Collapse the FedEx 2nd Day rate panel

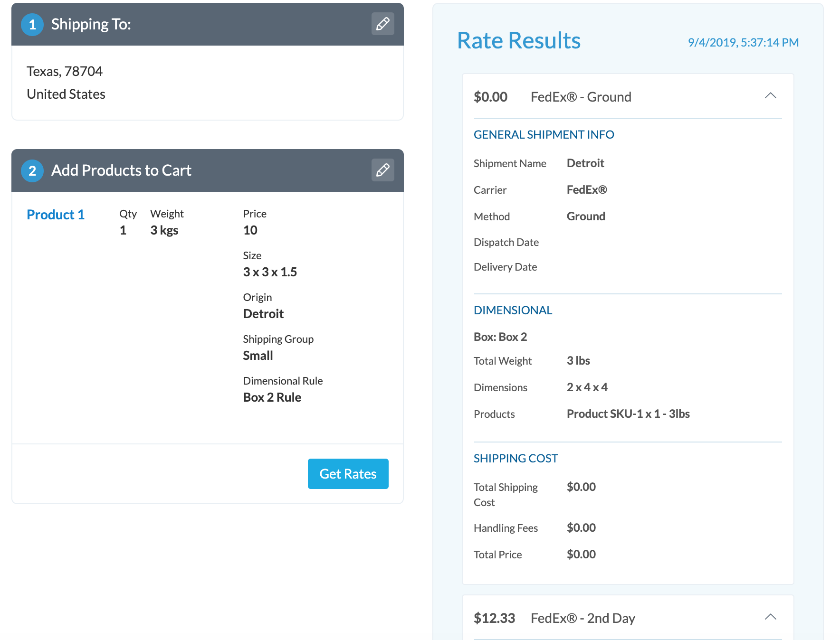pos(770,617)
